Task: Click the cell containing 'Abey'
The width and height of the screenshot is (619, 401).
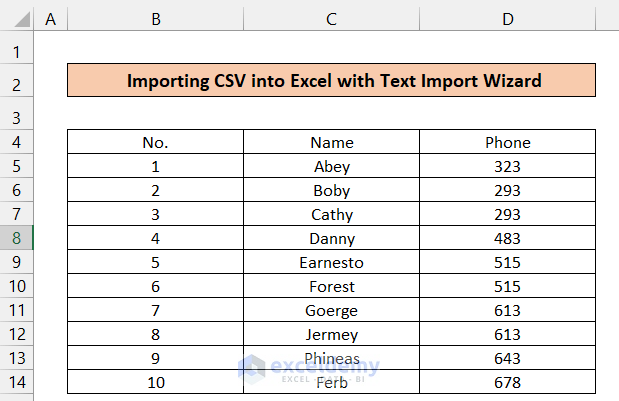Action: pyautogui.click(x=331, y=166)
